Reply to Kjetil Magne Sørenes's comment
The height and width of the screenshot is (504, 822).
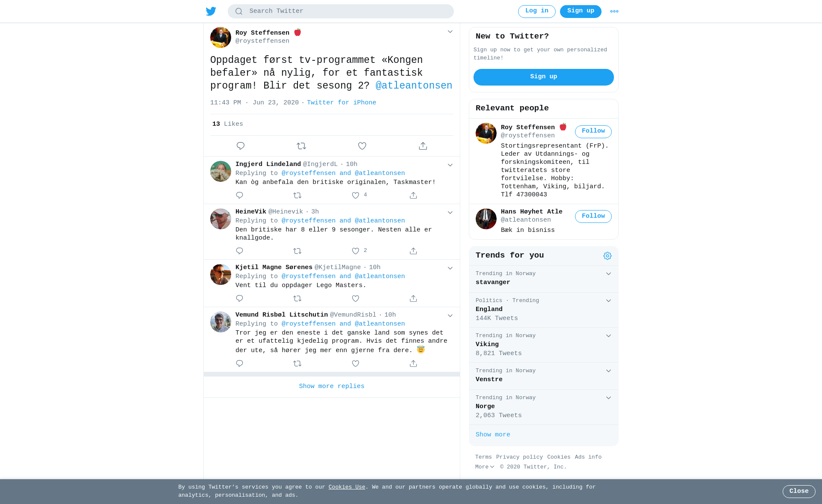tap(239, 298)
